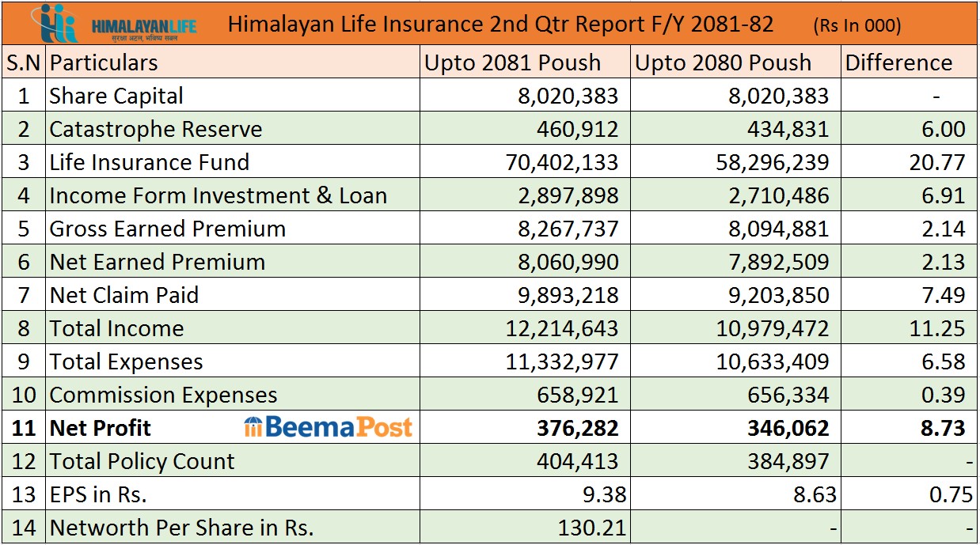Select Total Income value 10,979,472
The width and height of the screenshot is (980, 545).
coord(772,329)
